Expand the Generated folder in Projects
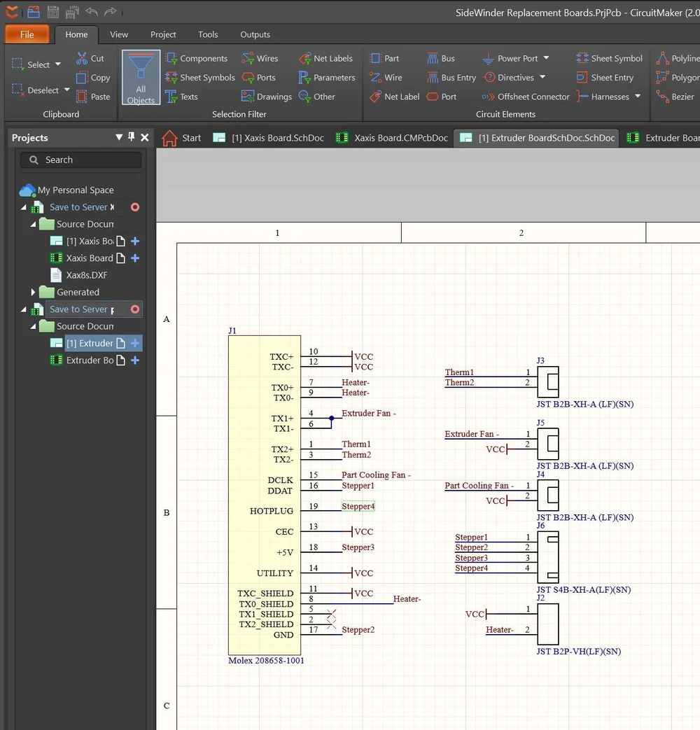The width and height of the screenshot is (700, 730). click(x=33, y=293)
